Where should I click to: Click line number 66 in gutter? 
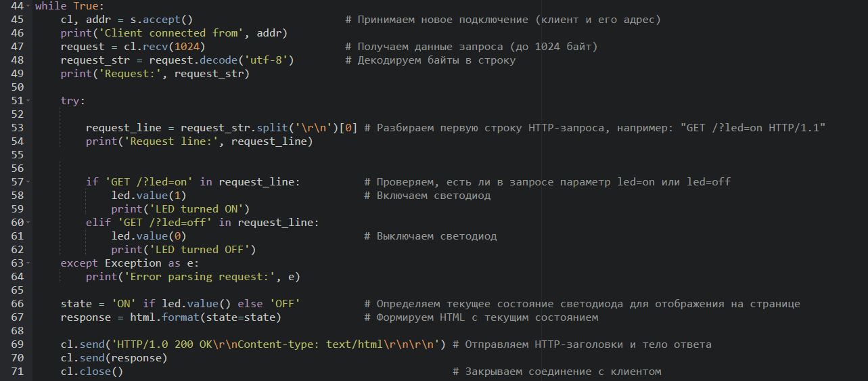click(x=18, y=304)
